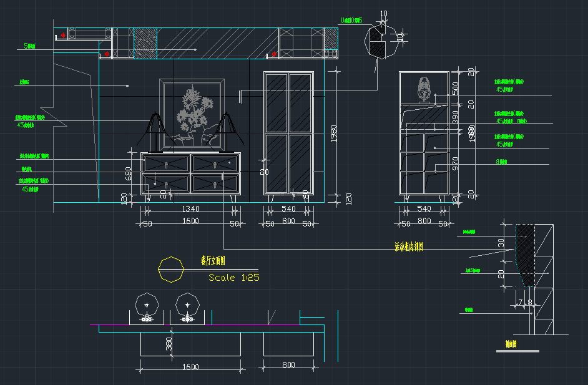Click the right lamp circle in plan view

pos(187,305)
